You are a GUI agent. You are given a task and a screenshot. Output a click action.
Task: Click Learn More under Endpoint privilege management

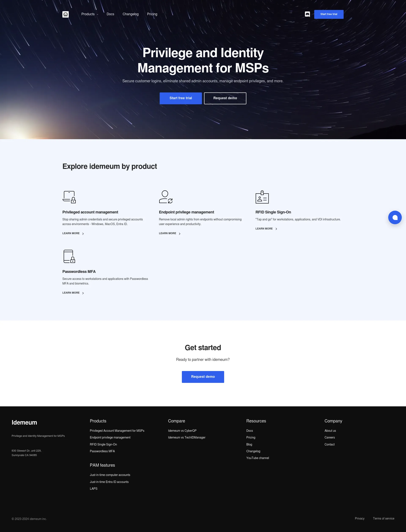tap(167, 233)
